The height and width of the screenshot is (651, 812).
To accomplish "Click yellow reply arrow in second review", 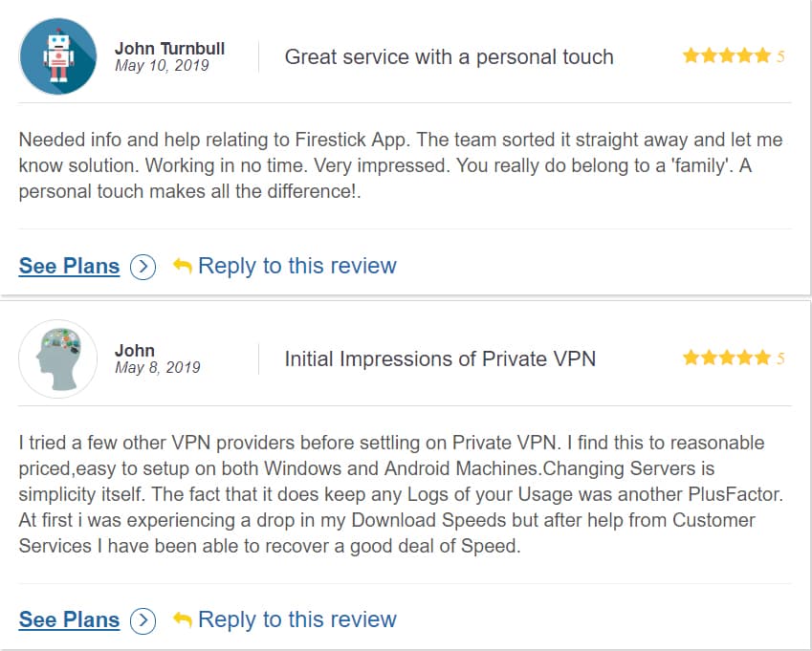I will tap(182, 619).
